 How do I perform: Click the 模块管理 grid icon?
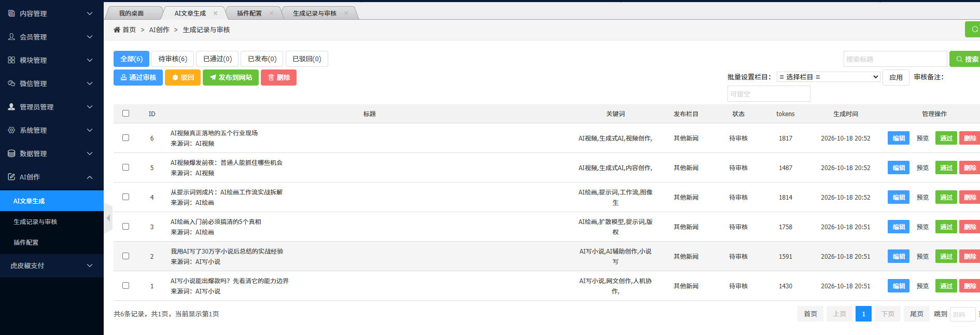click(x=11, y=60)
